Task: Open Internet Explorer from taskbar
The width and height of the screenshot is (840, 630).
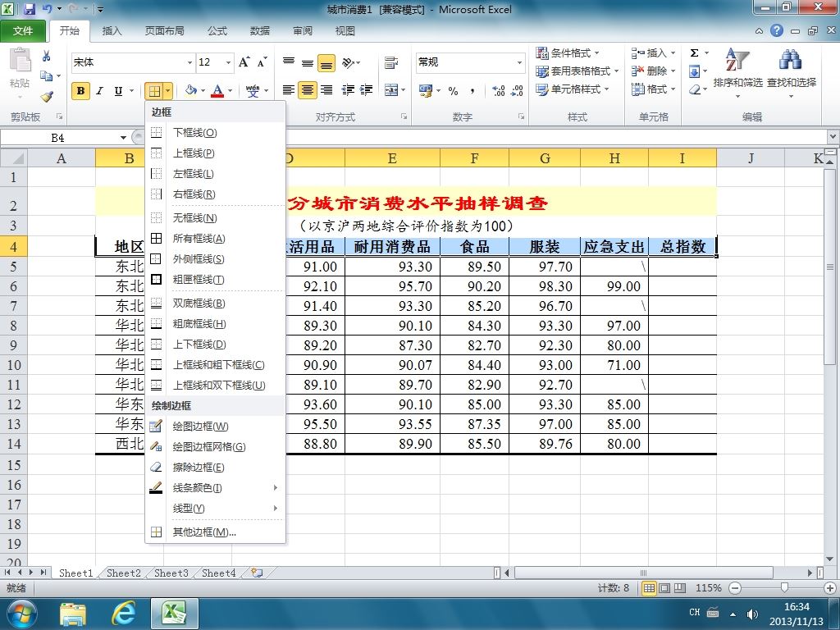Action: (124, 613)
